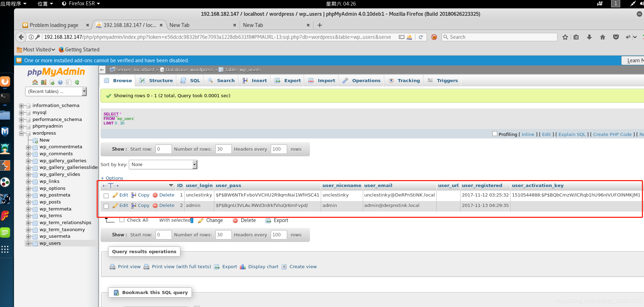Open the Query window icon
This screenshot has width=644, height=307.
52,82
